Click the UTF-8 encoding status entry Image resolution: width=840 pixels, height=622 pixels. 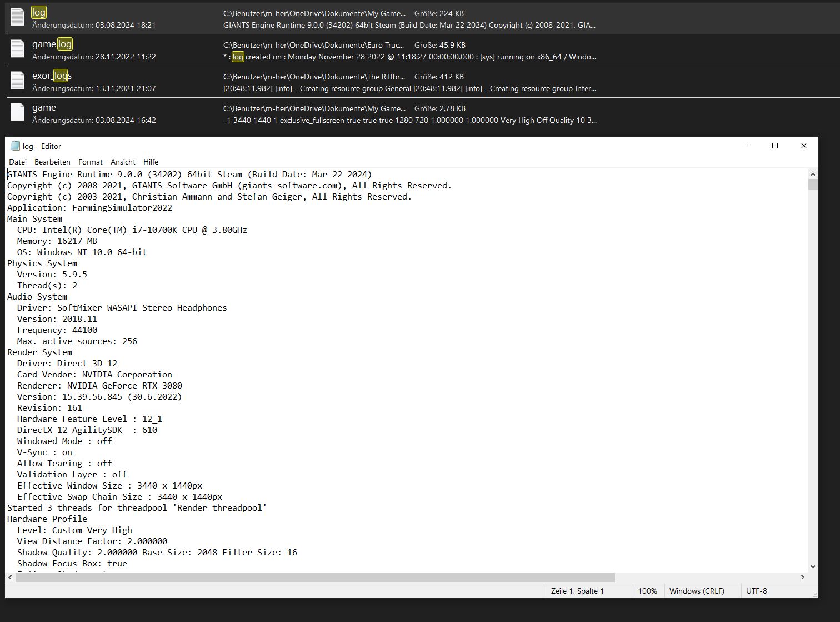[x=756, y=591]
